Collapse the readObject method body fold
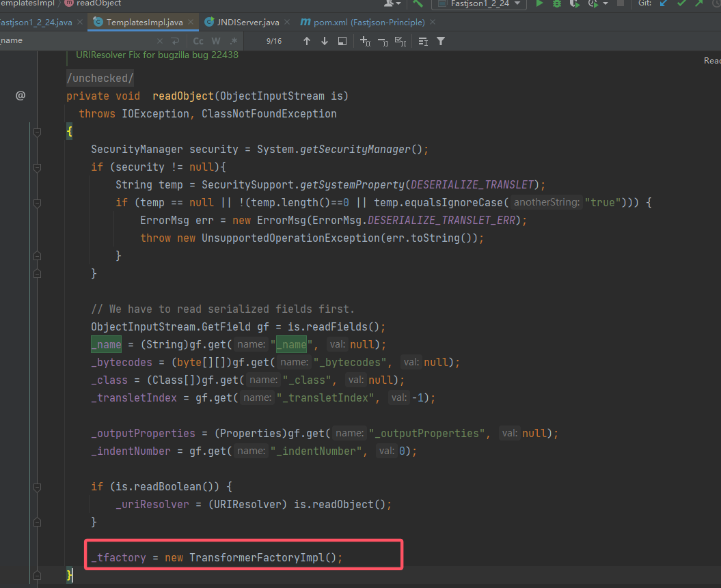The height and width of the screenshot is (588, 721). [37, 132]
